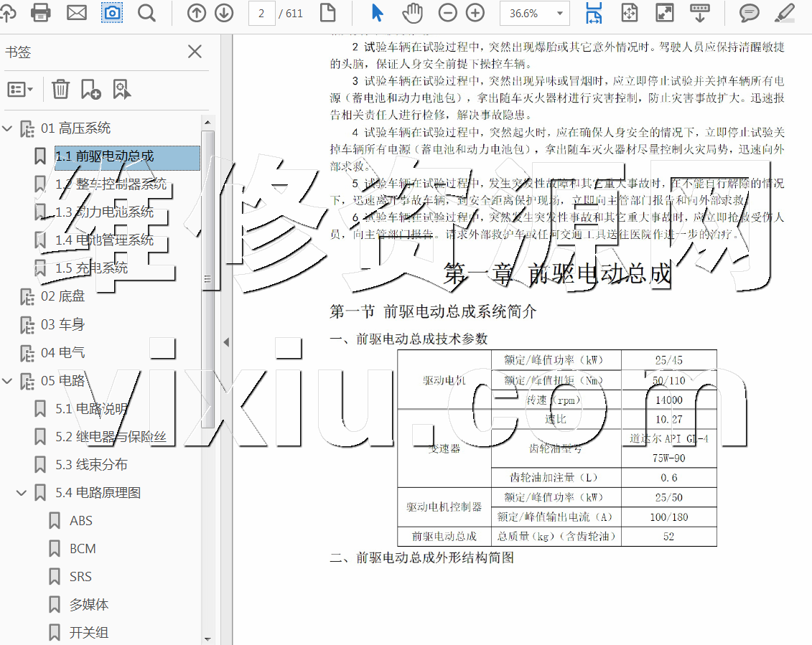Viewport: 812px width, 645px height.
Task: Click the Email envelope icon
Action: tap(76, 13)
